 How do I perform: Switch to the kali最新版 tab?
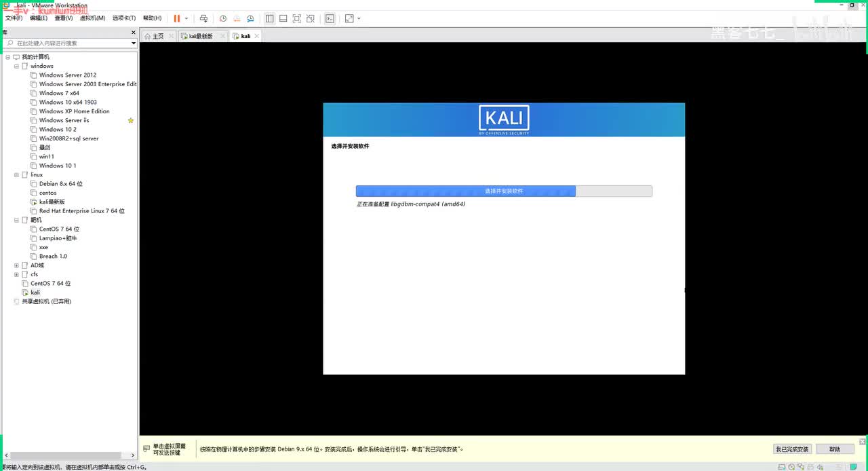pos(201,36)
